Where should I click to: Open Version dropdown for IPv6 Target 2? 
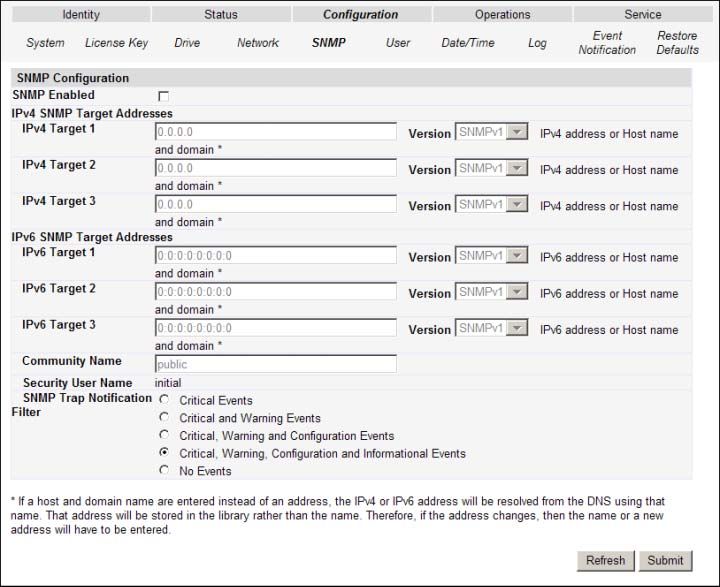pyautogui.click(x=491, y=292)
